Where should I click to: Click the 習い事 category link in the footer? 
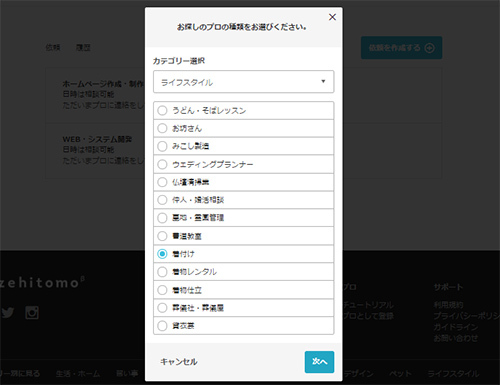pyautogui.click(x=127, y=374)
